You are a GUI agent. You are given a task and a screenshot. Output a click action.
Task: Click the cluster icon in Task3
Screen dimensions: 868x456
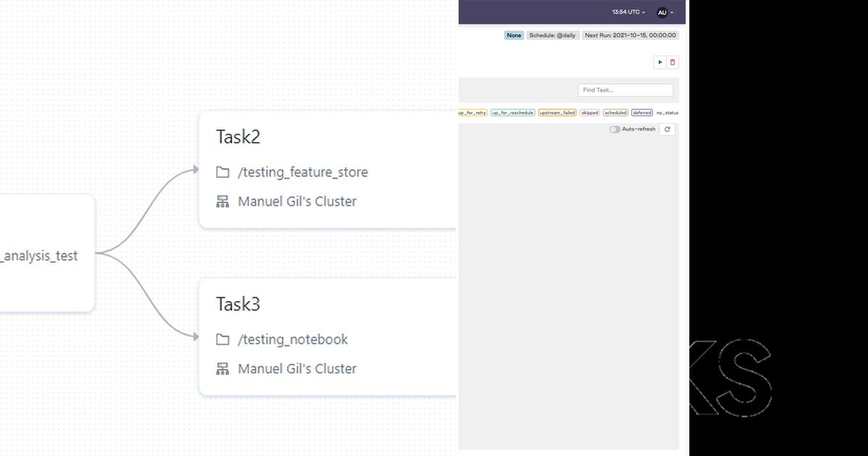click(222, 368)
